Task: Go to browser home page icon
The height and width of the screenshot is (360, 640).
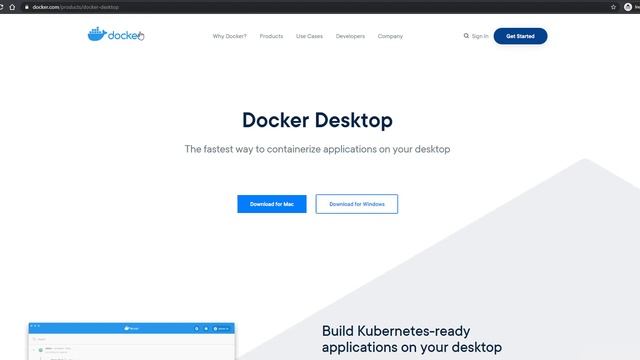Action: tap(12, 7)
